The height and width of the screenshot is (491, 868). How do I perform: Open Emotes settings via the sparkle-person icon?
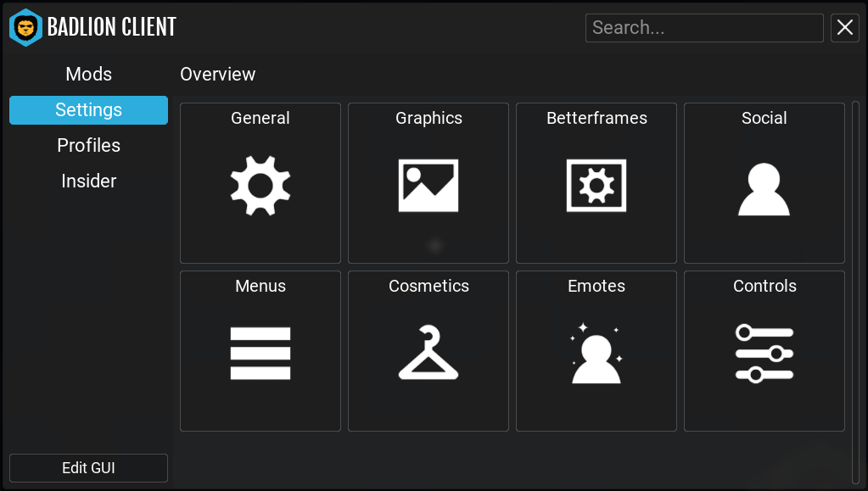point(596,353)
